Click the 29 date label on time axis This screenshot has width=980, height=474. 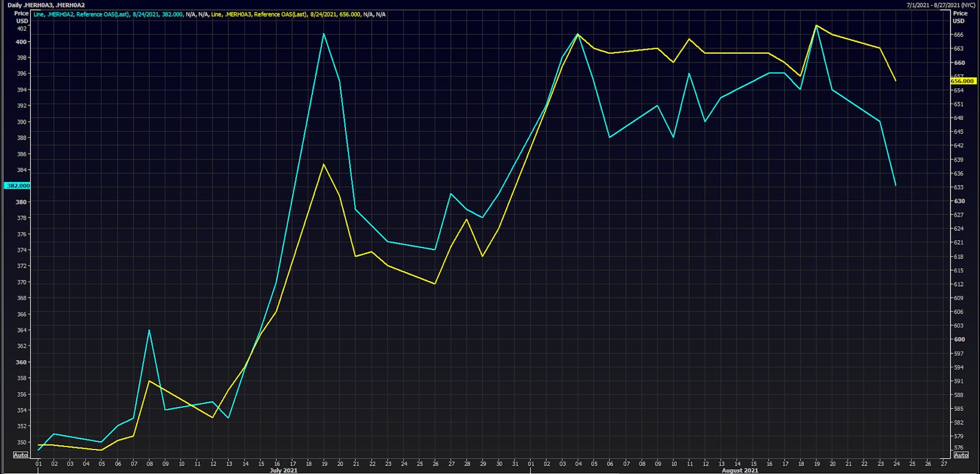coord(483,464)
